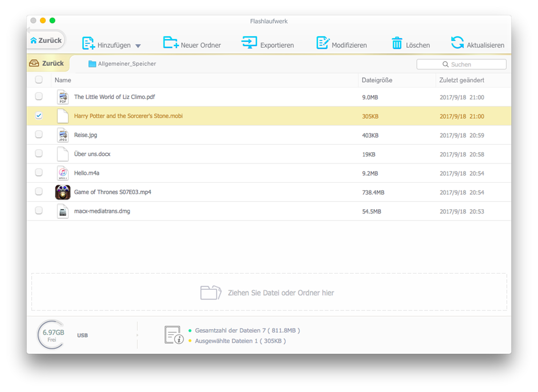Click the Suchen search field
This screenshot has width=538, height=392.
point(462,64)
